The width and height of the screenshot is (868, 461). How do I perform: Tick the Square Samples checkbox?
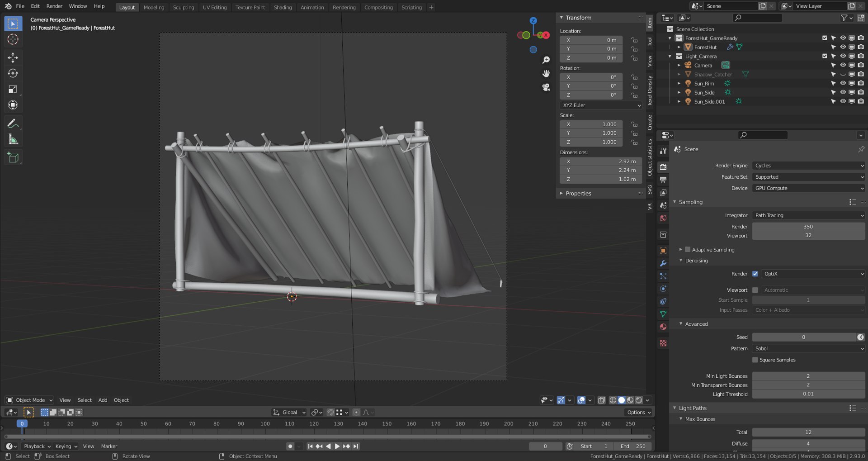click(755, 360)
